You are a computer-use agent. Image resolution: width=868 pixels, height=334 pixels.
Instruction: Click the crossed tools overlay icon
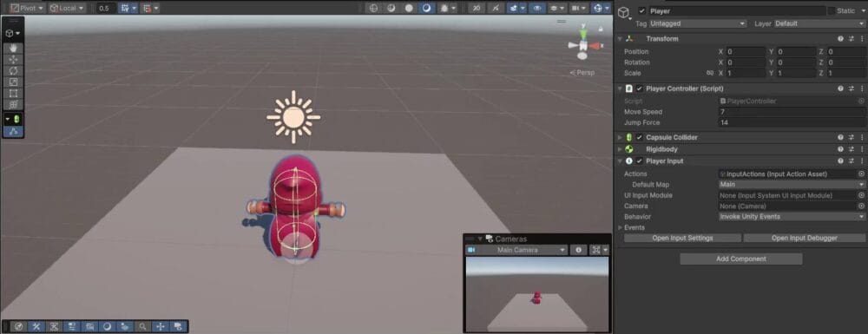(36, 326)
